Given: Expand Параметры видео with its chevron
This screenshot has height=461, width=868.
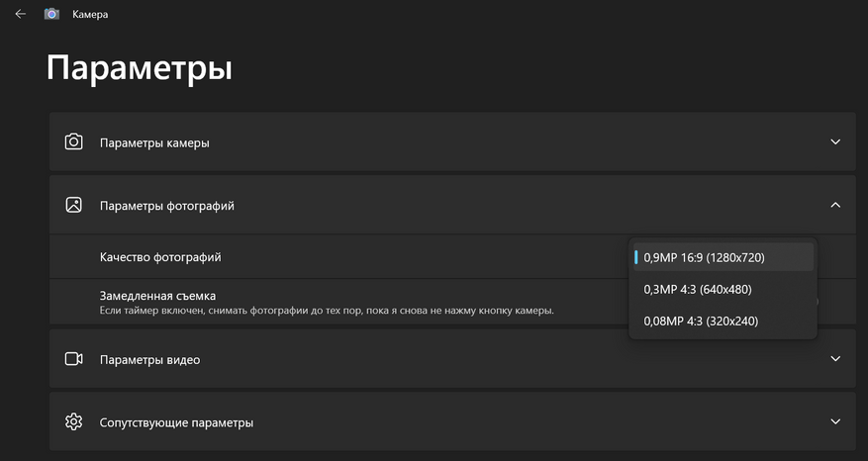Looking at the screenshot, I should (x=835, y=359).
